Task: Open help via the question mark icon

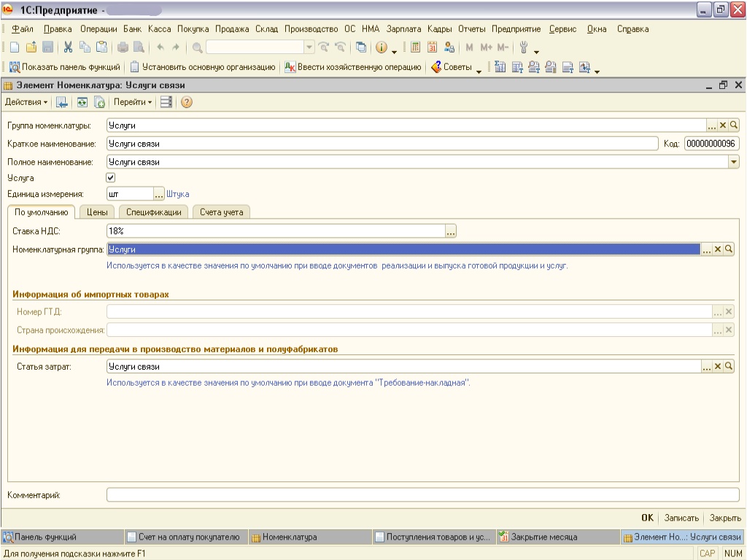Action: [186, 102]
